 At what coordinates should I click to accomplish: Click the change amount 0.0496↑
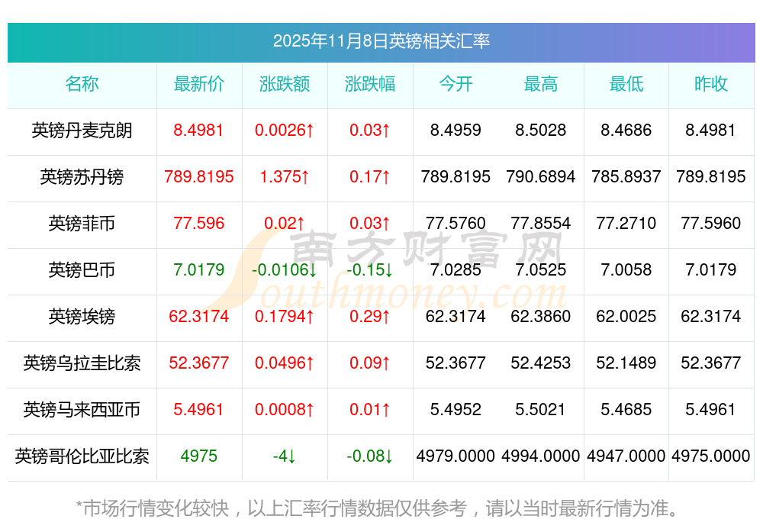point(284,363)
